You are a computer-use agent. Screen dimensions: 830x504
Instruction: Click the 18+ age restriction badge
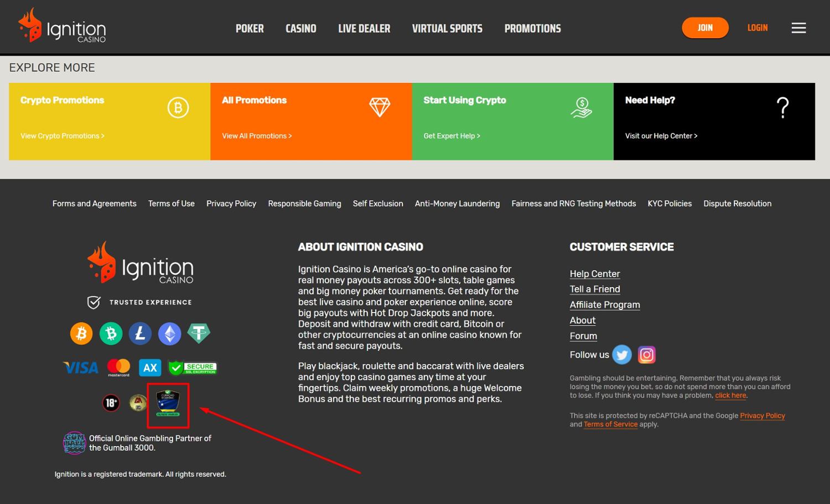pyautogui.click(x=111, y=403)
